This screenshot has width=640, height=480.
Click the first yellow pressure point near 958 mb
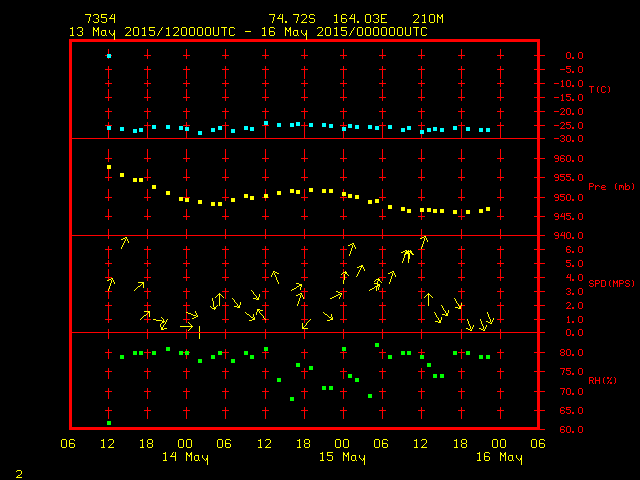point(109,167)
